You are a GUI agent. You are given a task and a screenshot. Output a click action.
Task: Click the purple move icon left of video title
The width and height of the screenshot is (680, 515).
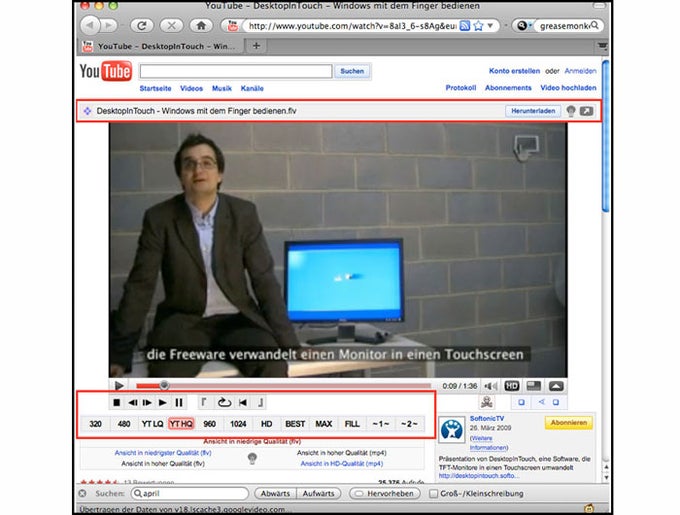coord(87,111)
